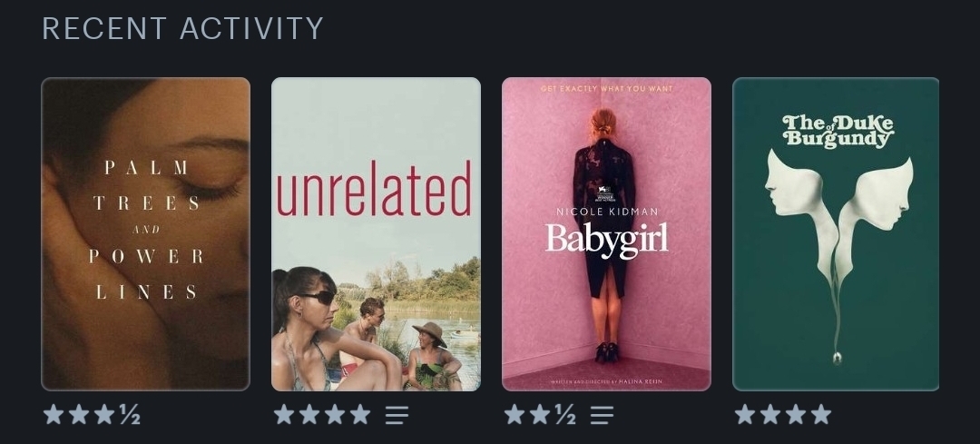The width and height of the screenshot is (980, 444).
Task: Open the Palm Trees and Power Lines poster
Action: click(145, 234)
